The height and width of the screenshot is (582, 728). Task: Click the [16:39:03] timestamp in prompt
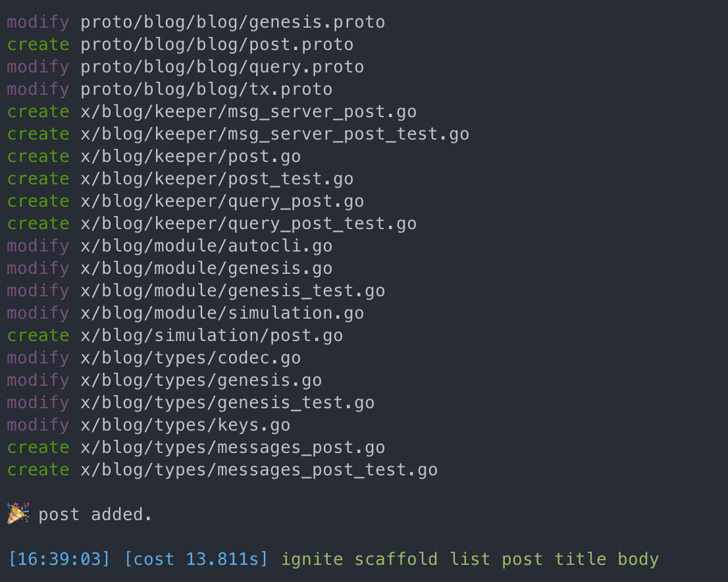(x=59, y=559)
